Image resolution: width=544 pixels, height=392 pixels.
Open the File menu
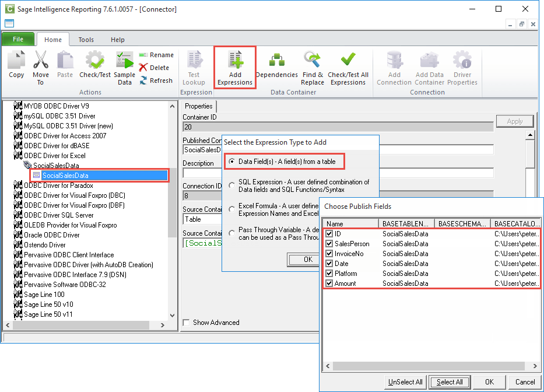(x=18, y=39)
